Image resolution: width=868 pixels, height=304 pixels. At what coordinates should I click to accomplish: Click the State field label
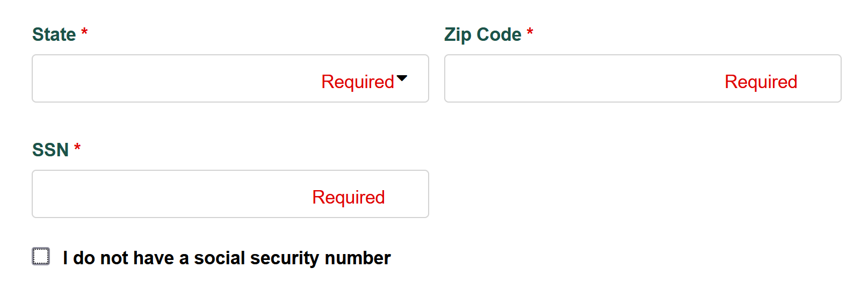(x=54, y=34)
